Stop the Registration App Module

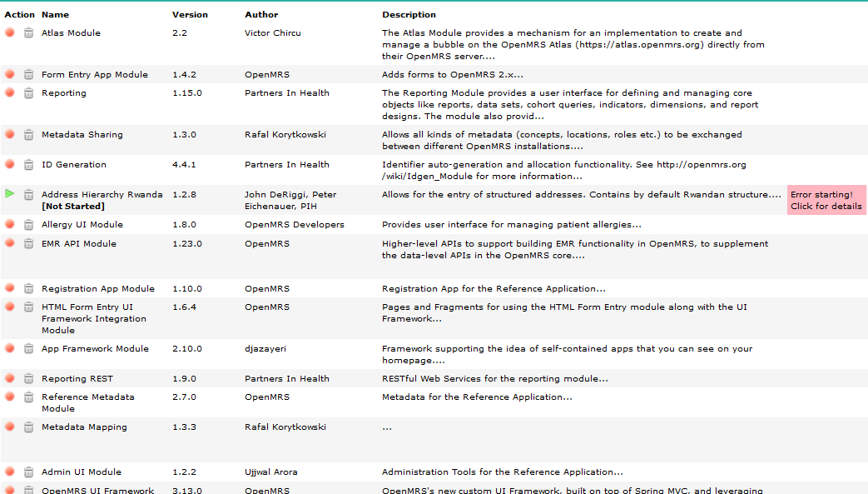point(9,287)
